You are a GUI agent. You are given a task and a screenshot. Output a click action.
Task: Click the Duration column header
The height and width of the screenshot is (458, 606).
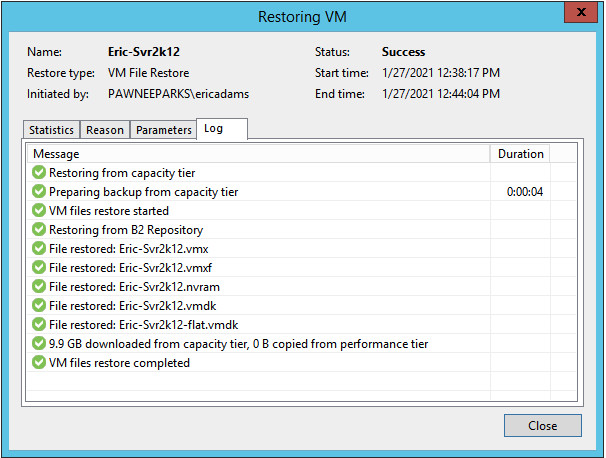pos(520,154)
